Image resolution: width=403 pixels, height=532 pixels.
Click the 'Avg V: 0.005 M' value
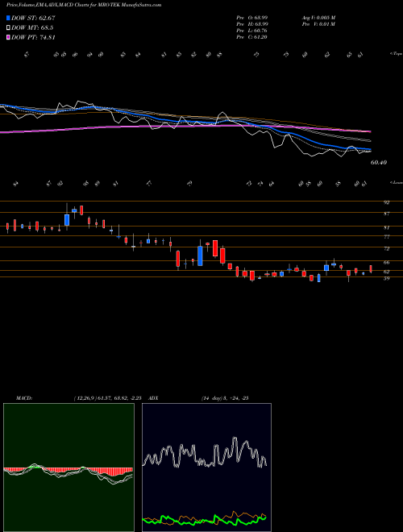(318, 18)
